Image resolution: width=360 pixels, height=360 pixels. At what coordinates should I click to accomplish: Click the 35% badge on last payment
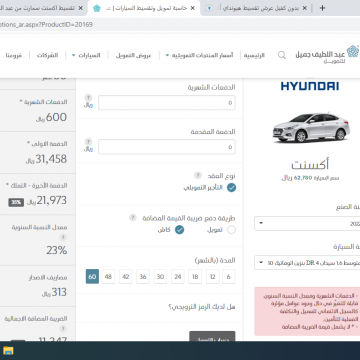point(16,202)
